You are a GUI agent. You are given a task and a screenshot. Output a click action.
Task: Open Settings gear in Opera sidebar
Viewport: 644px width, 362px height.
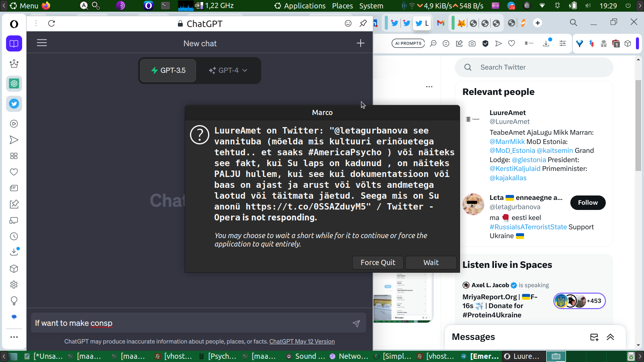pos(14,285)
